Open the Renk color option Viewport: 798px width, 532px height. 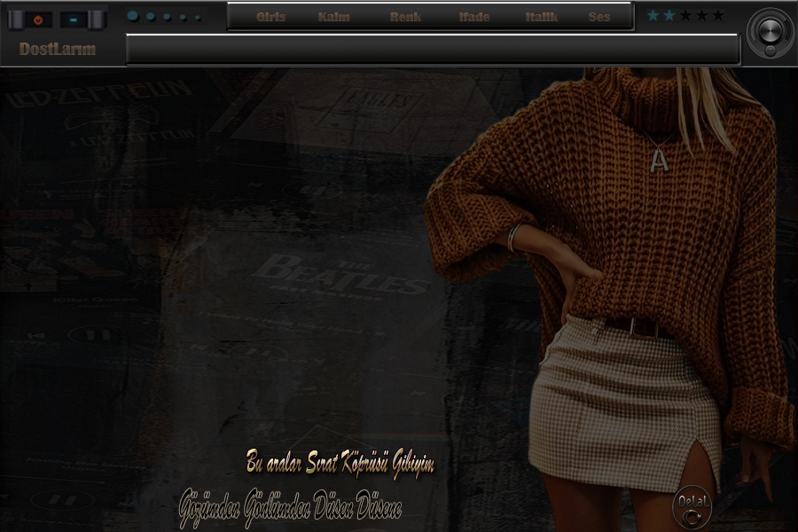tap(405, 17)
